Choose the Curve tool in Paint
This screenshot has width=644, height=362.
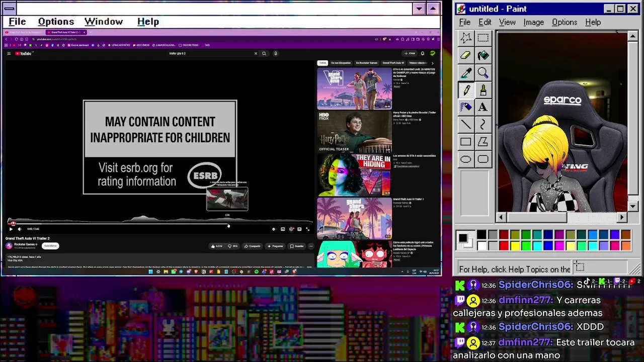(483, 125)
